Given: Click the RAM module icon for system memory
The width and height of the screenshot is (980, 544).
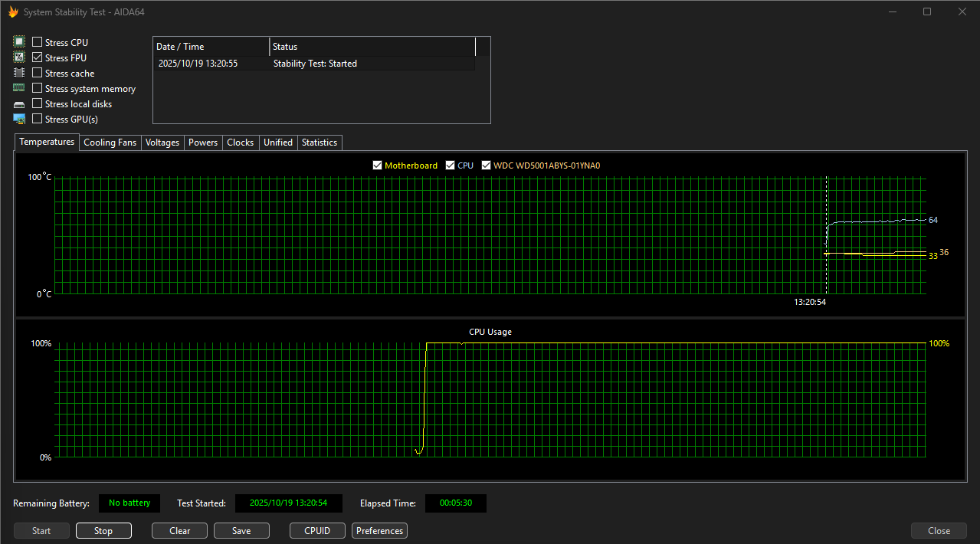Looking at the screenshot, I should click(19, 88).
